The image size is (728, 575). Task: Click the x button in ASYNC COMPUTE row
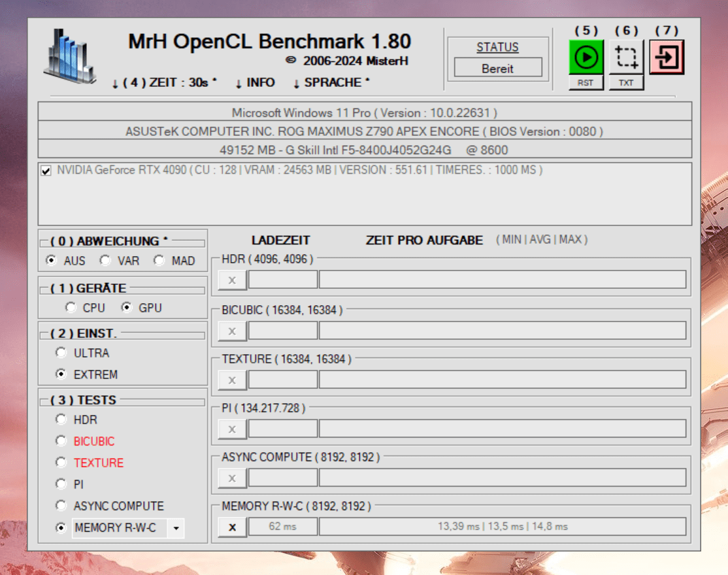coord(232,478)
